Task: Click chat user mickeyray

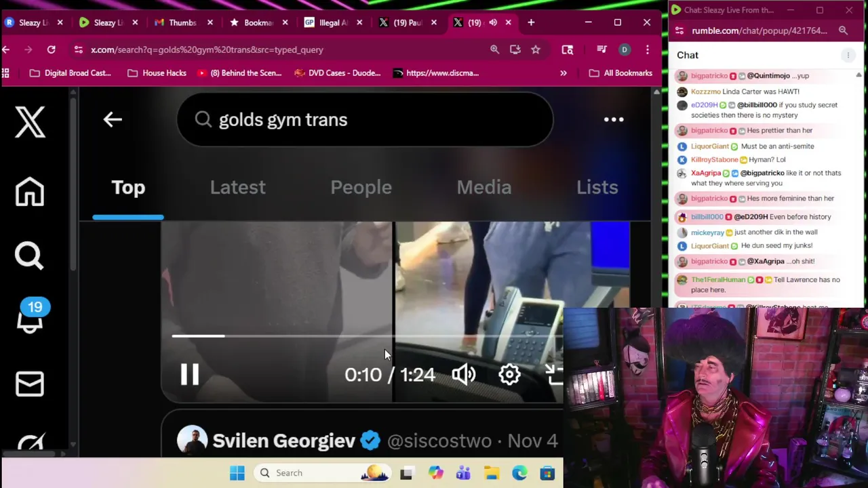Action: pos(707,232)
